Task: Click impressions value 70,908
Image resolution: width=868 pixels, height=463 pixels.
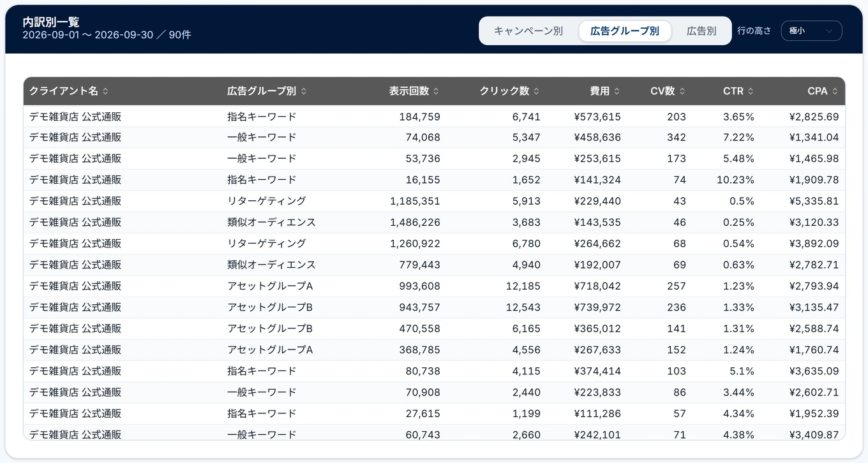Action: (x=423, y=392)
